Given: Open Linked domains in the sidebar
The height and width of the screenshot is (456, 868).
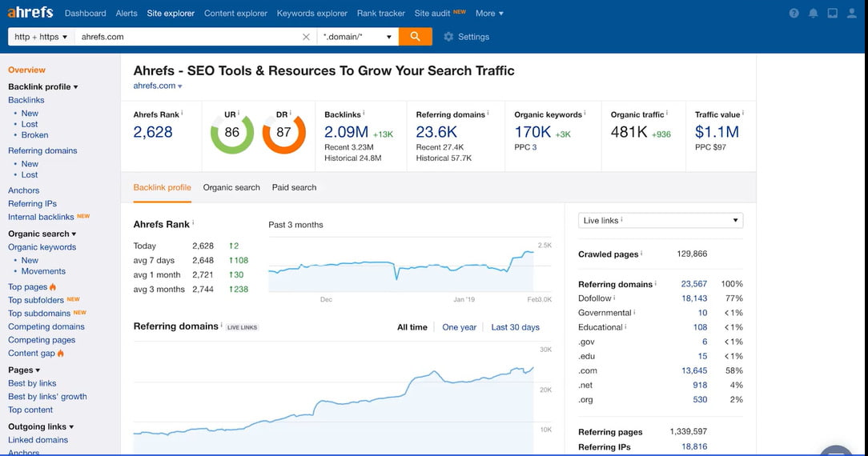Looking at the screenshot, I should 38,440.
